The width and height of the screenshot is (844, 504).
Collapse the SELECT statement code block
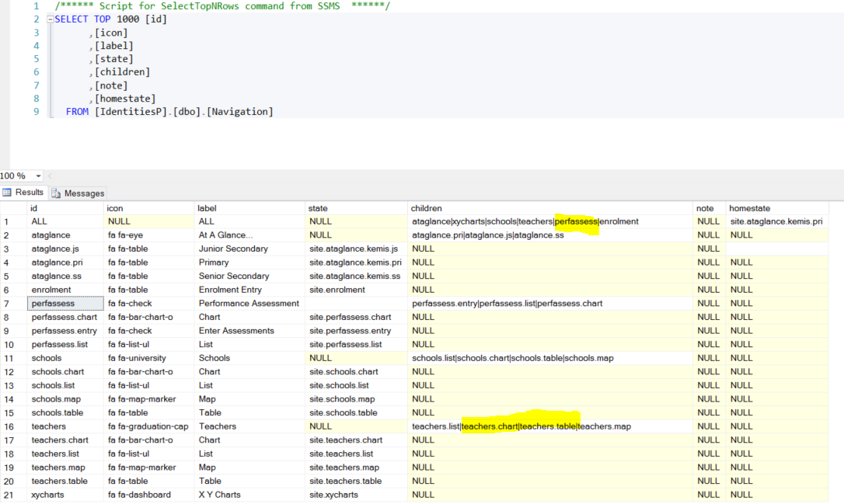coord(50,19)
